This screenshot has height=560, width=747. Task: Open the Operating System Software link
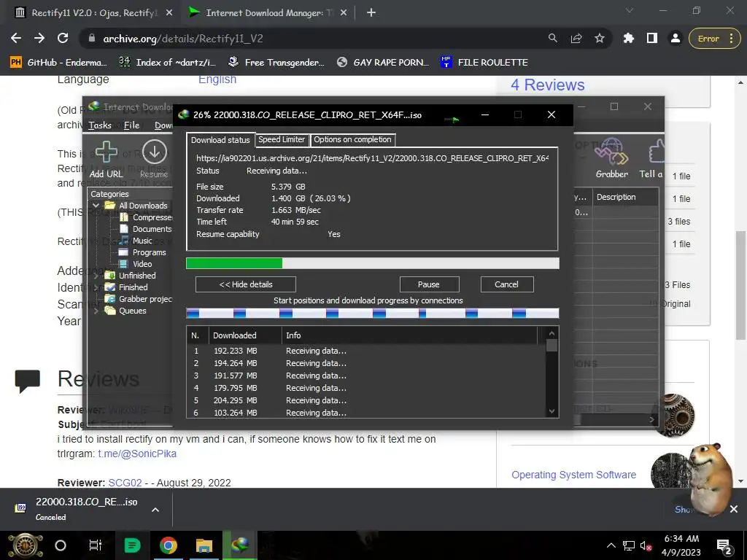[x=574, y=475]
